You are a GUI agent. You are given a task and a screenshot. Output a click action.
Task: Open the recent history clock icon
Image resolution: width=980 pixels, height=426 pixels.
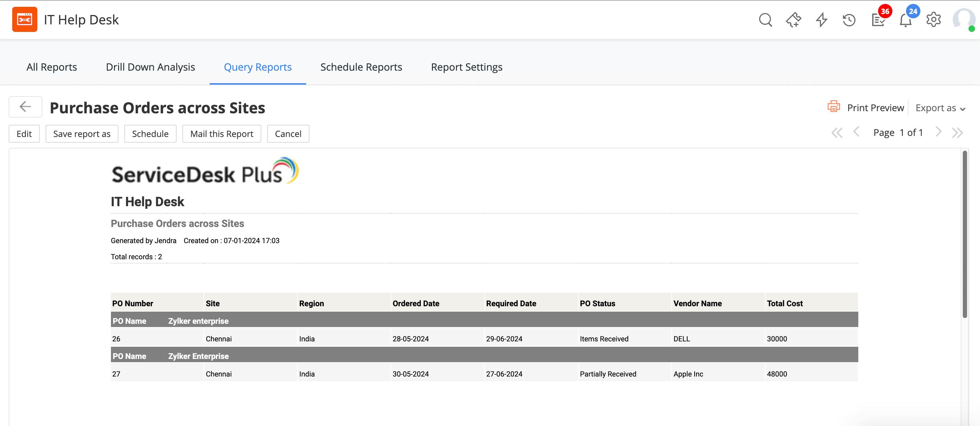[x=849, y=20]
